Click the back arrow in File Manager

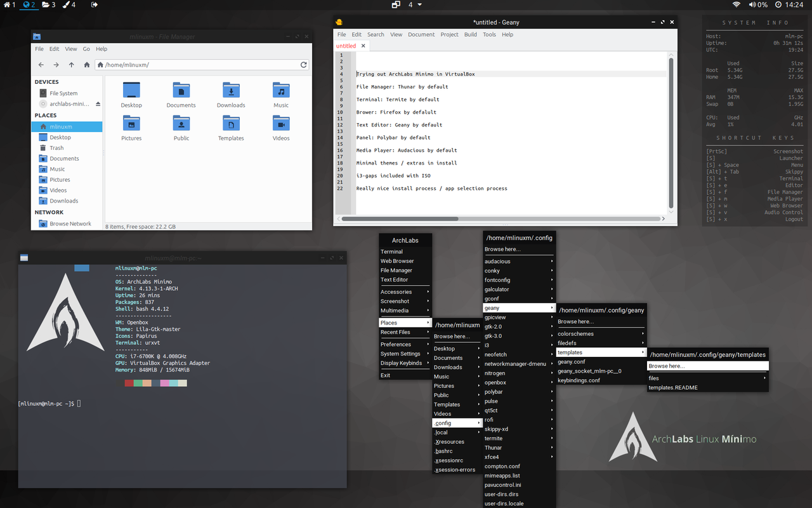(x=41, y=65)
